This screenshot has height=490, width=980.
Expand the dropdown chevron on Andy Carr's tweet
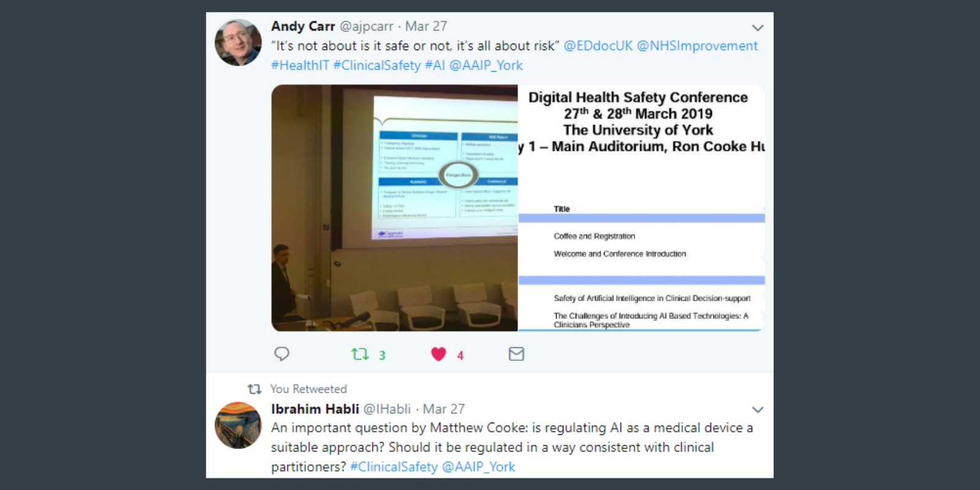point(758,28)
